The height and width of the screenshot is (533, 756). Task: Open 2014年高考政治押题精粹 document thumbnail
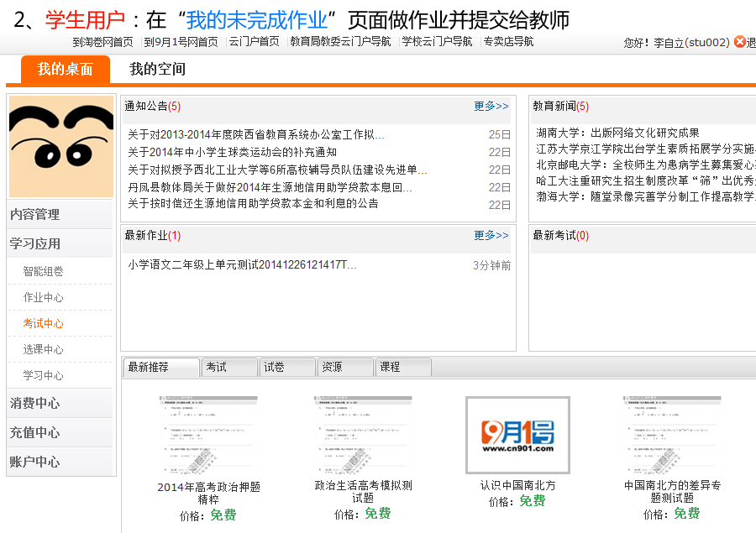click(208, 436)
